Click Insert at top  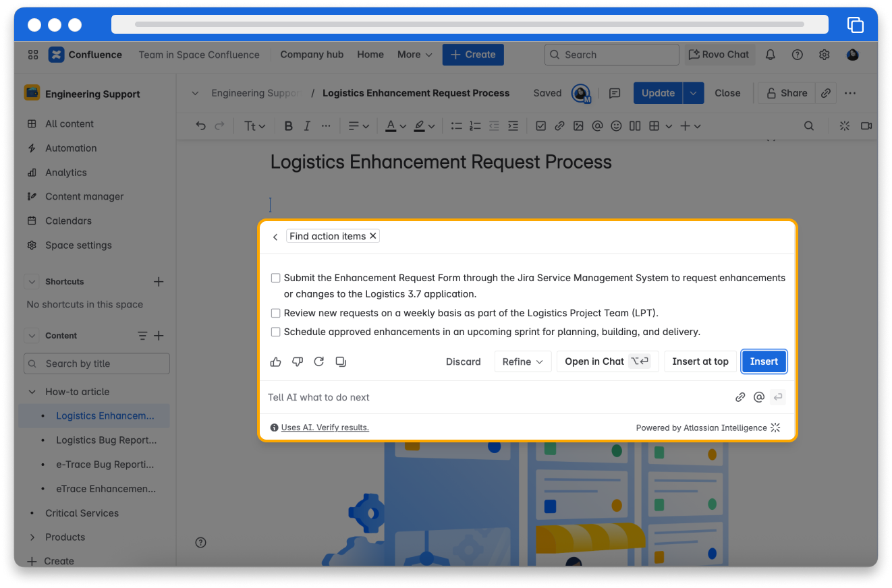click(700, 361)
